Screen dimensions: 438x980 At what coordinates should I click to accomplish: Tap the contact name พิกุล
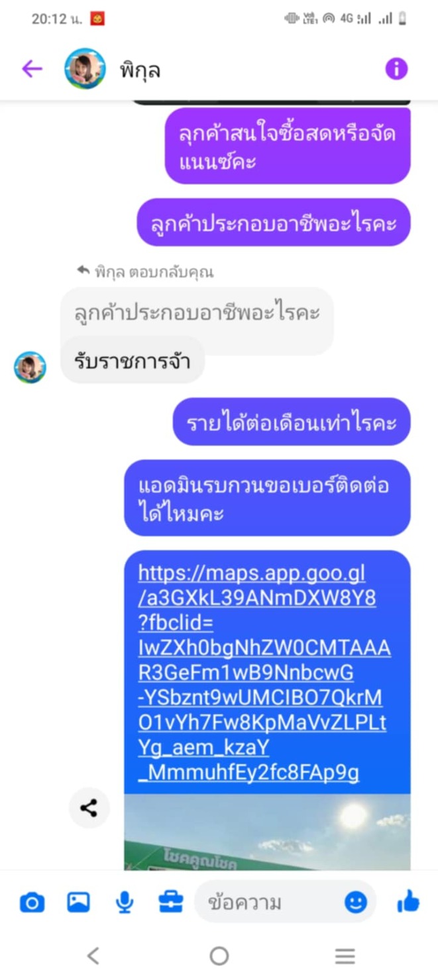point(140,70)
